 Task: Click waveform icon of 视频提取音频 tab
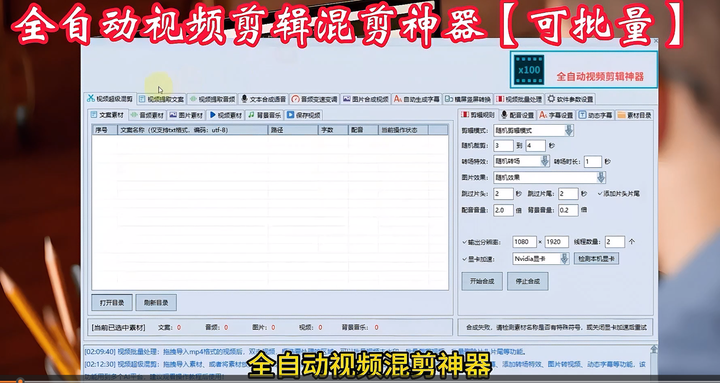[193, 99]
